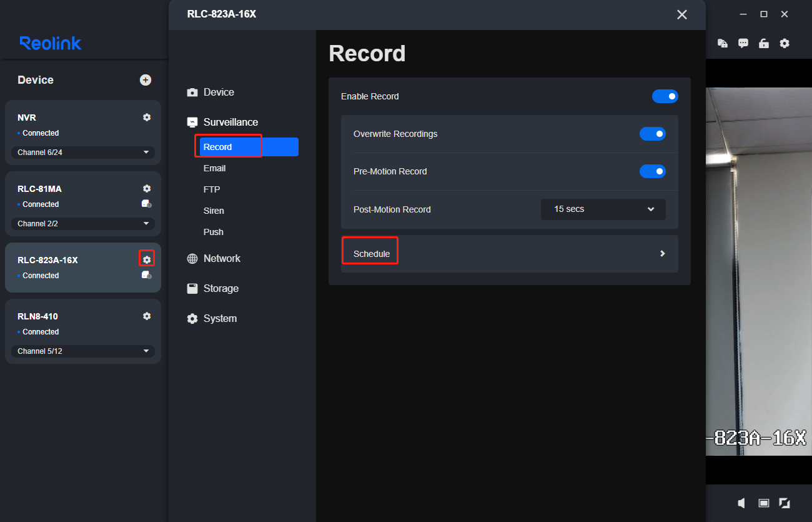The height and width of the screenshot is (522, 812).
Task: Open the chat message icon in toolbar
Action: click(x=743, y=43)
